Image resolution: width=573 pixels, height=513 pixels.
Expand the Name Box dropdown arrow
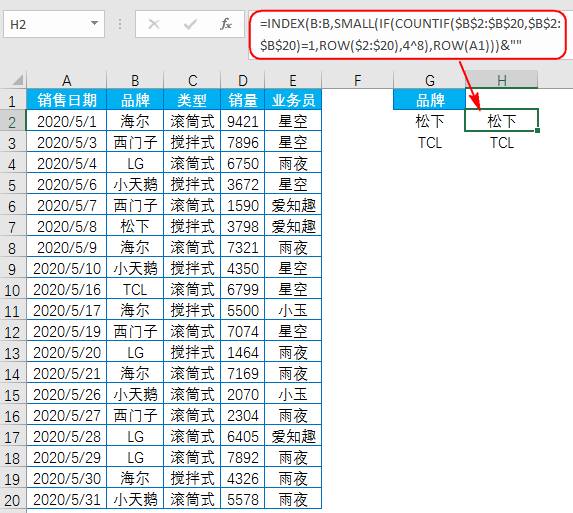click(94, 24)
